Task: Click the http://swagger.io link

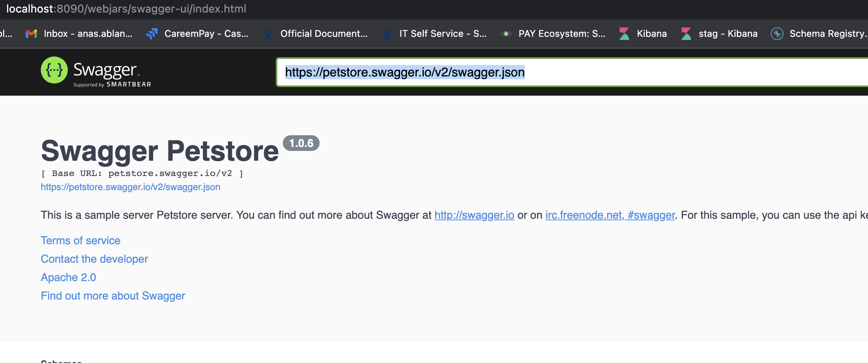Action: [x=474, y=215]
